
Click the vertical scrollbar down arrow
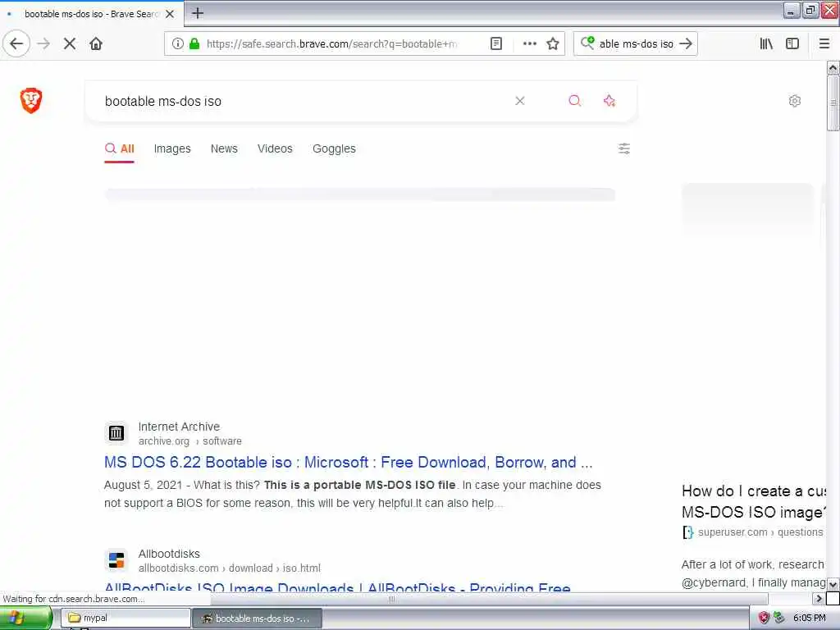(833, 584)
